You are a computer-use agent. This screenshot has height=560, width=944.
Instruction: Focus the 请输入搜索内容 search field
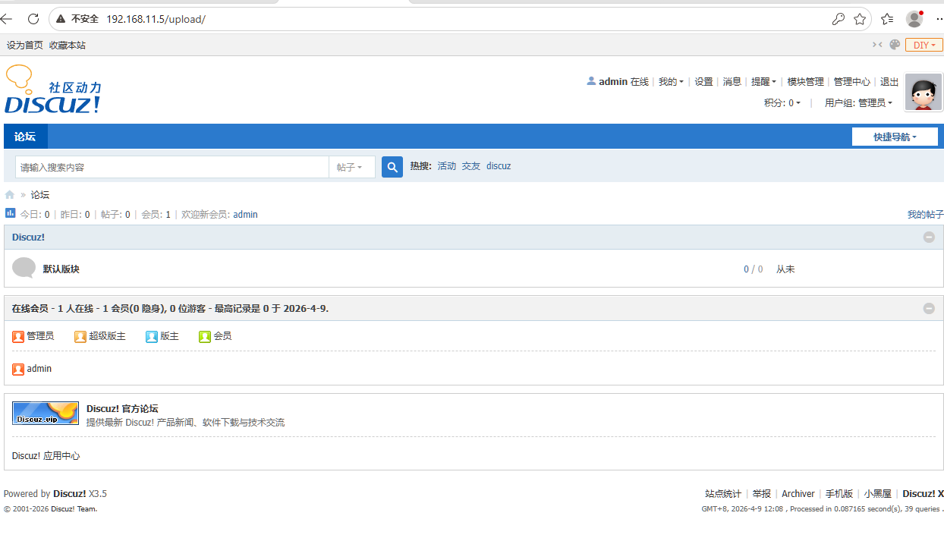coord(172,167)
